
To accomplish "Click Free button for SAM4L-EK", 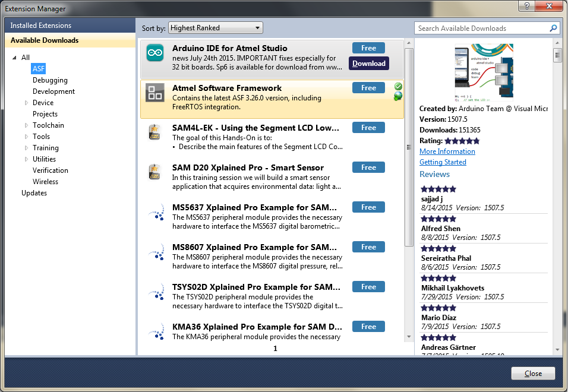I will [x=368, y=128].
